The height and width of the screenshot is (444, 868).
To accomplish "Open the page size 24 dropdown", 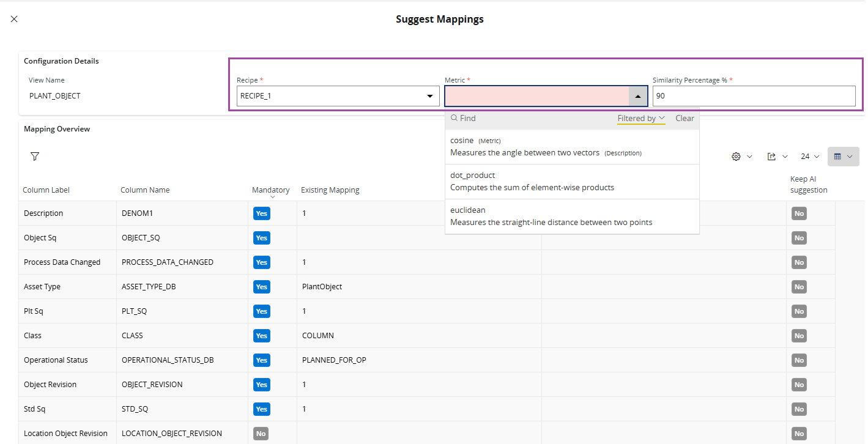I will (809, 157).
